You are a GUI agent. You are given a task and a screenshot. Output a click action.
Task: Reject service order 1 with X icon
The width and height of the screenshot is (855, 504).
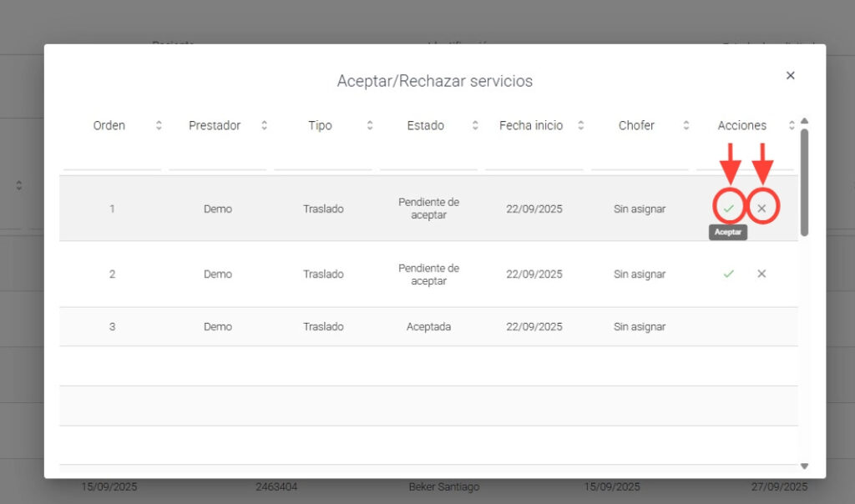(x=761, y=208)
